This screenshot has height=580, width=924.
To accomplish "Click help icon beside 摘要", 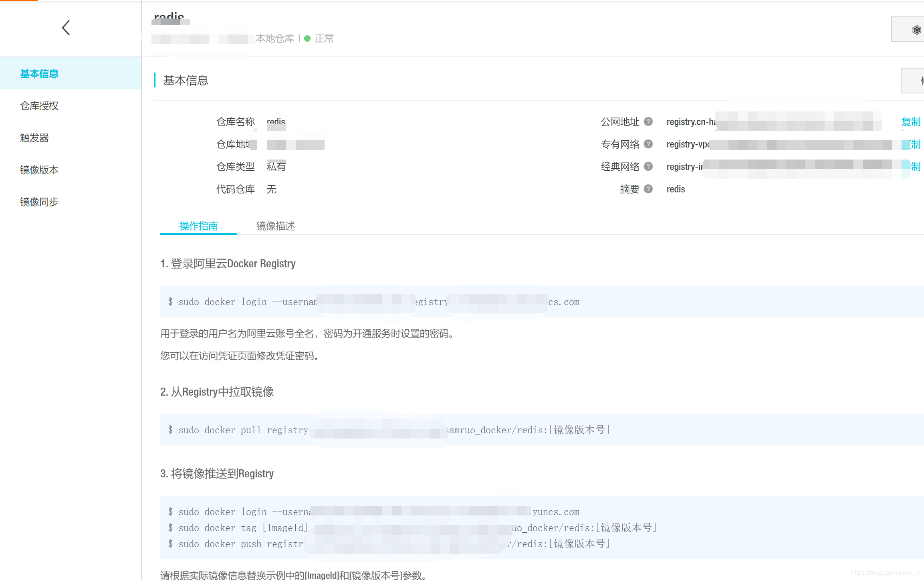I will click(648, 189).
